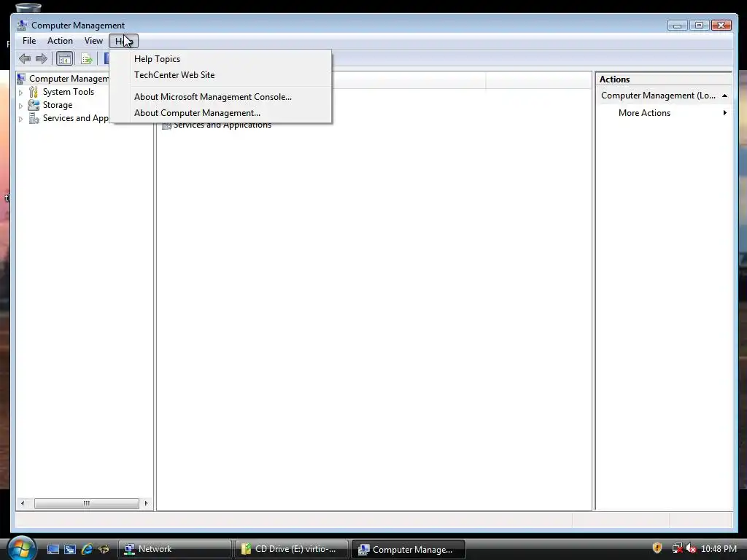Viewport: 747px width, 560px height.
Task: Click the Windows Media Player quick launch icon
Action: pos(104,549)
